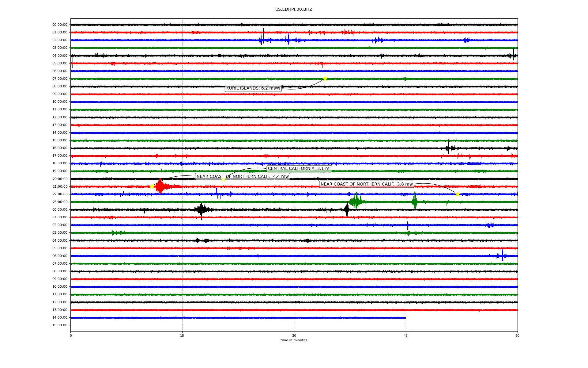Viewport: 588px width, 368px height.
Task: Click the star marker on the 20:00:00 black trace
Action: [223, 179]
